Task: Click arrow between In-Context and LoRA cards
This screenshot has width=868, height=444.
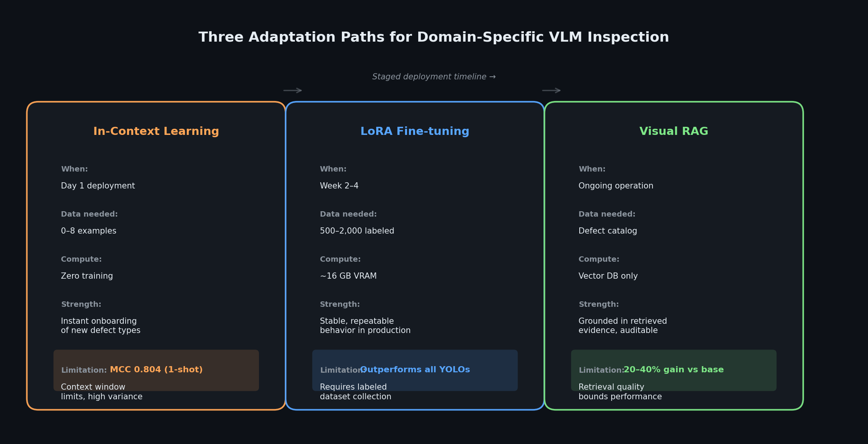Action: (293, 91)
